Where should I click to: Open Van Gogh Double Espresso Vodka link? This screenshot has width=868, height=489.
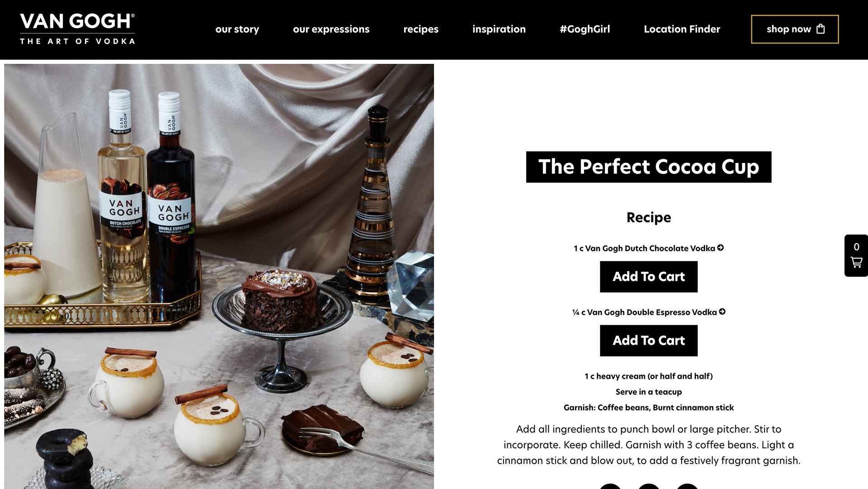coord(652,312)
